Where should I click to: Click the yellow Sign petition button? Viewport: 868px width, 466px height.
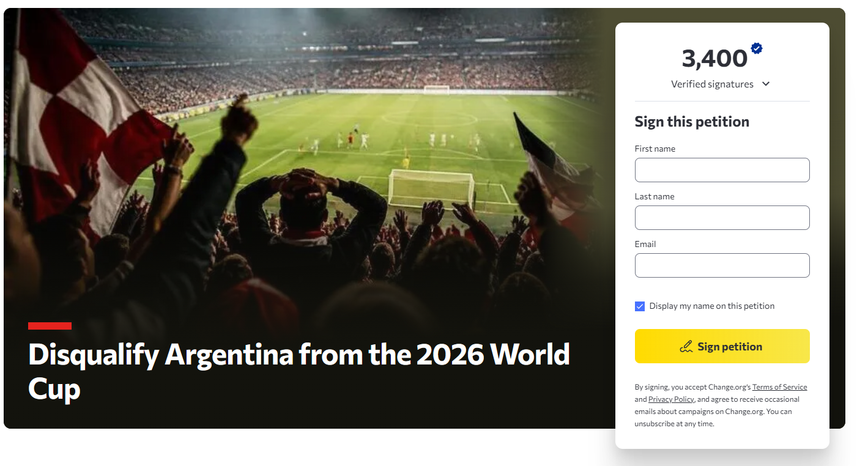[722, 346]
